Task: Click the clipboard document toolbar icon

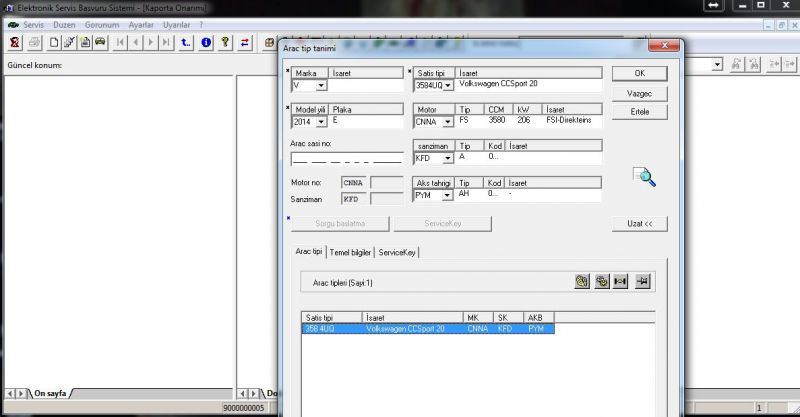Action: 85,42
